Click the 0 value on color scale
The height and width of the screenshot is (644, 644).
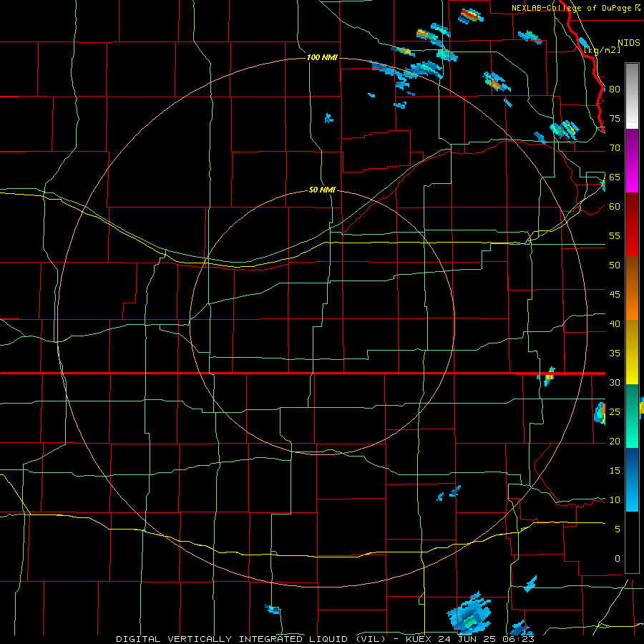click(618, 559)
